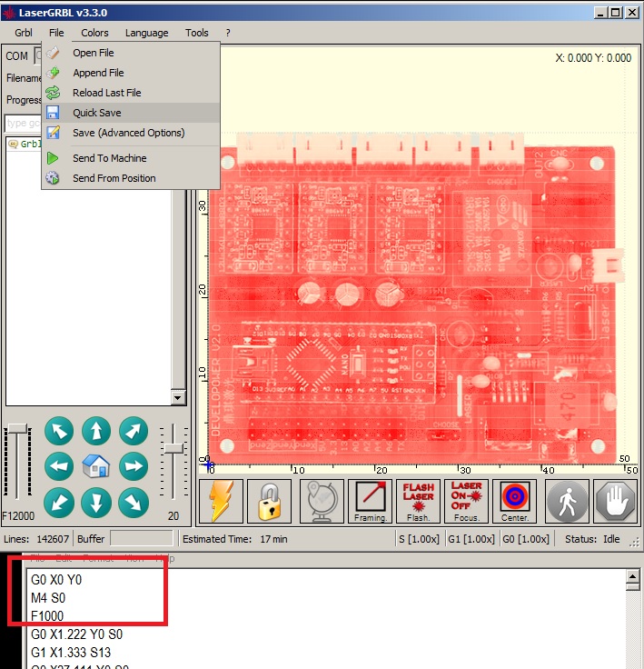The image size is (644, 669).
Task: Click the stop hand feed hold button
Action: pyautogui.click(x=616, y=502)
